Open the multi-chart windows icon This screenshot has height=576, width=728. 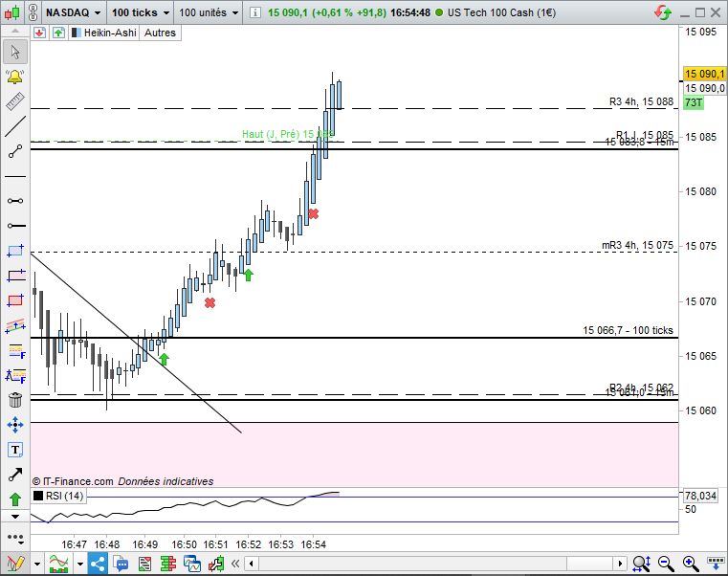pyautogui.click(x=191, y=564)
